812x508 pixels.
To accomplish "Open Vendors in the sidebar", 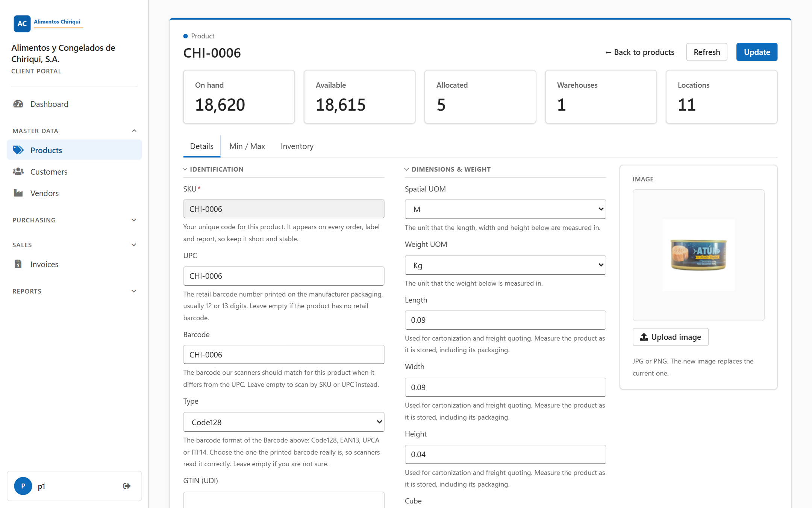I will [x=74, y=193].
